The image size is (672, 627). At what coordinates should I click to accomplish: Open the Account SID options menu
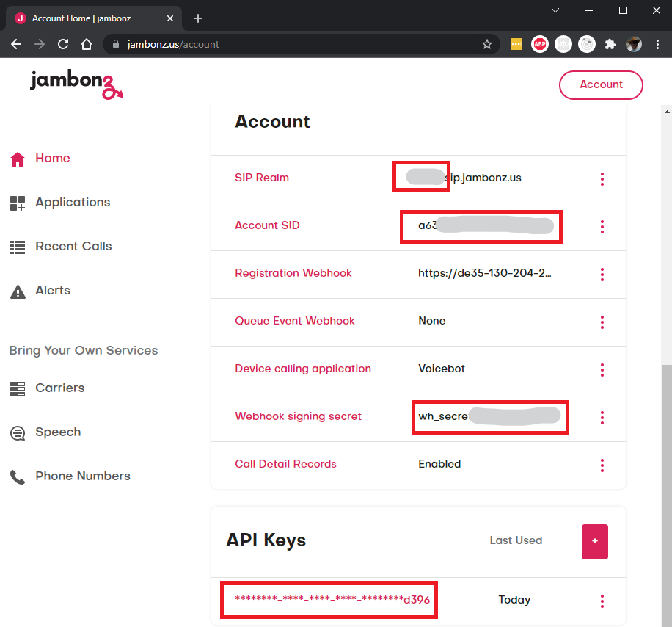[x=602, y=226]
